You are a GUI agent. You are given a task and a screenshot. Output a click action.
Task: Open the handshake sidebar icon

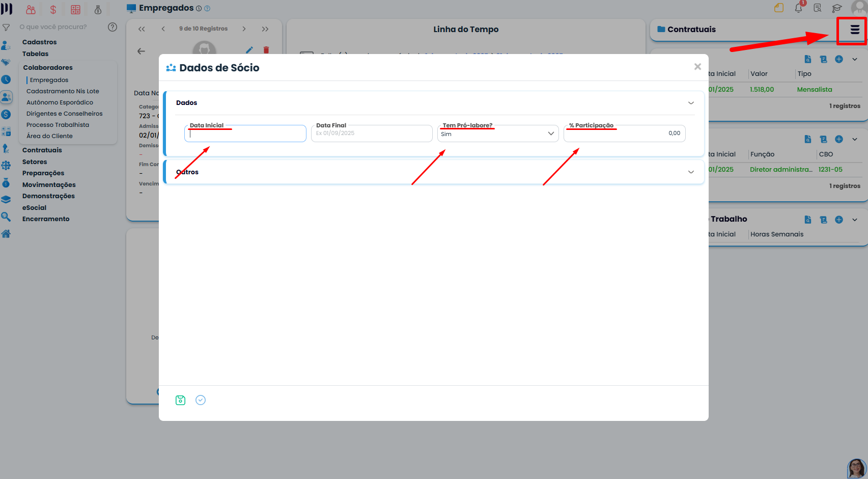(6, 62)
